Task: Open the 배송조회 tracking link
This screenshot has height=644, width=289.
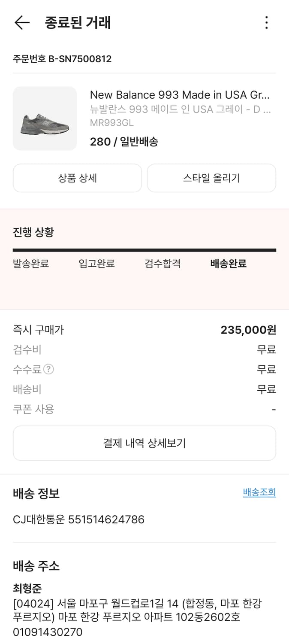Action: 259,492
